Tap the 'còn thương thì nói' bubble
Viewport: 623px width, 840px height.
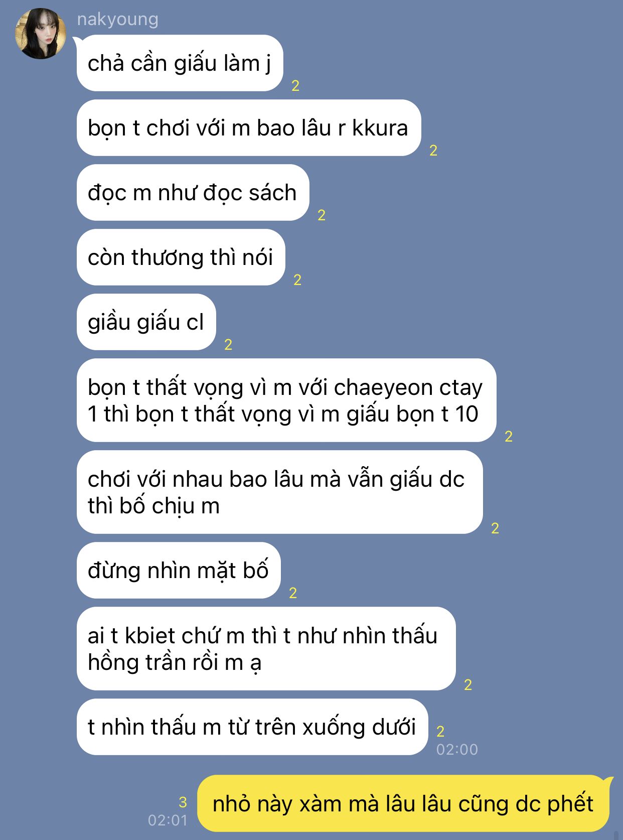(181, 257)
